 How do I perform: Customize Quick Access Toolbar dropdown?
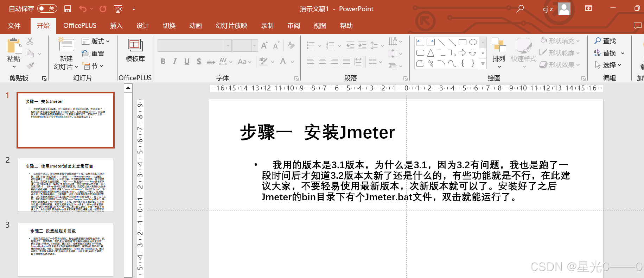point(134,9)
